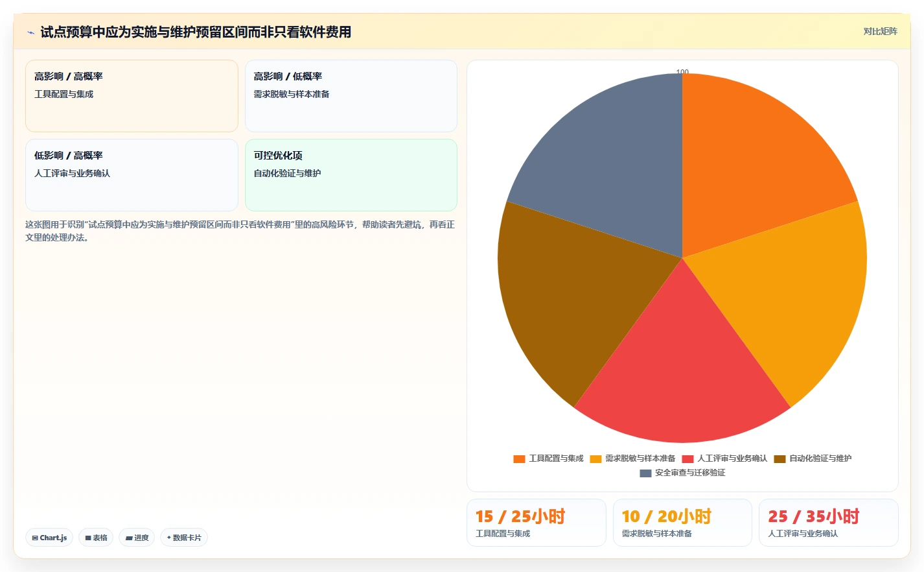924x572 pixels.
Task: Click 需求脱敏与样本准备 text in matrix card
Action: point(292,94)
